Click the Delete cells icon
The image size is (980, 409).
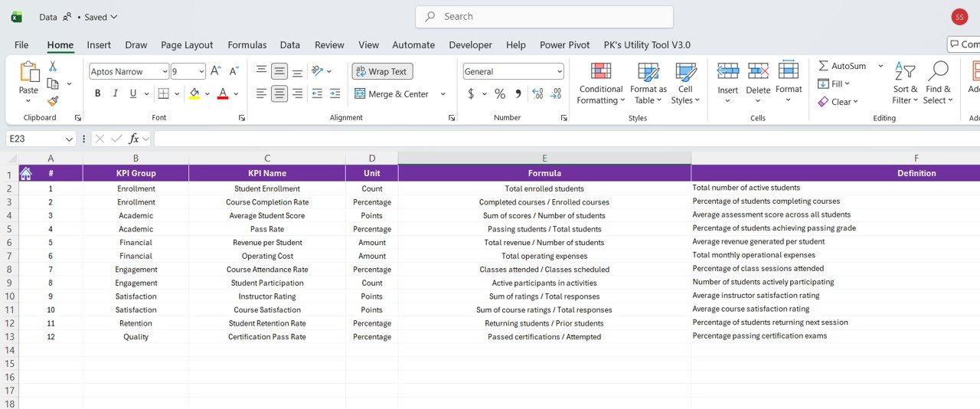pos(758,71)
